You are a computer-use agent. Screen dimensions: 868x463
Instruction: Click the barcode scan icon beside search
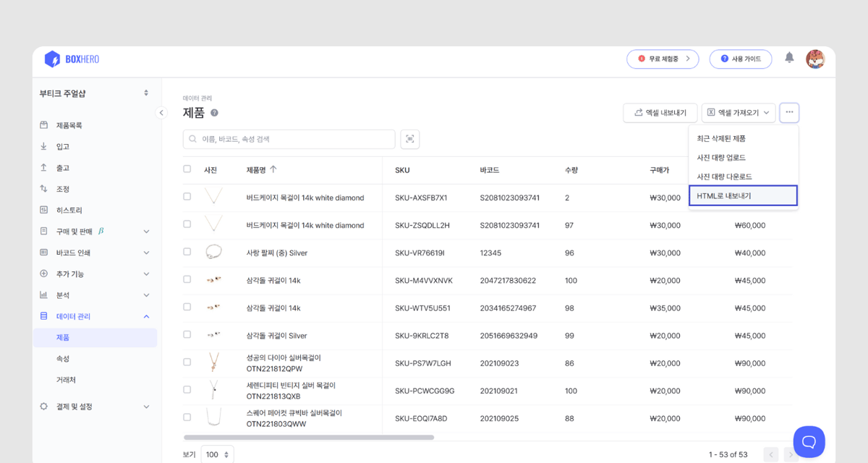pos(410,139)
